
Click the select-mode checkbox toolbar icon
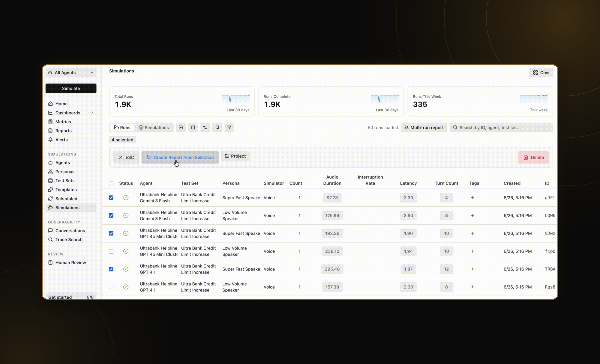[181, 127]
